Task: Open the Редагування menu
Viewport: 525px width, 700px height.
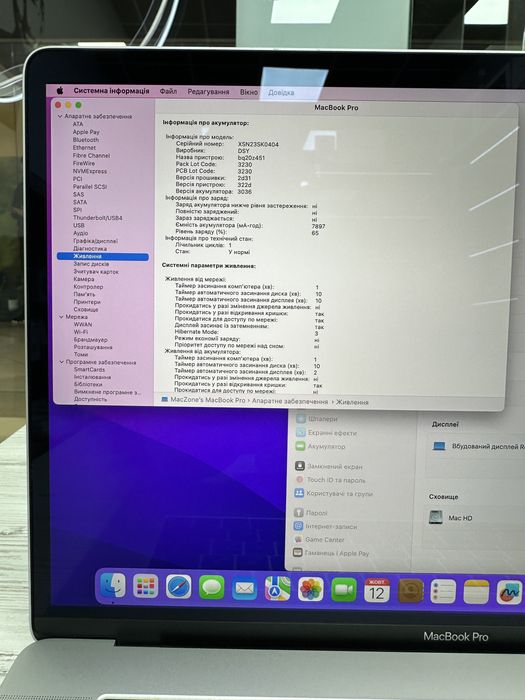Action: click(x=208, y=92)
